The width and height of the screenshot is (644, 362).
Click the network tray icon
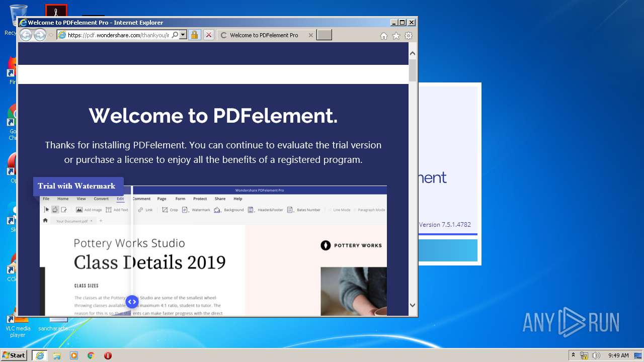tap(584, 355)
